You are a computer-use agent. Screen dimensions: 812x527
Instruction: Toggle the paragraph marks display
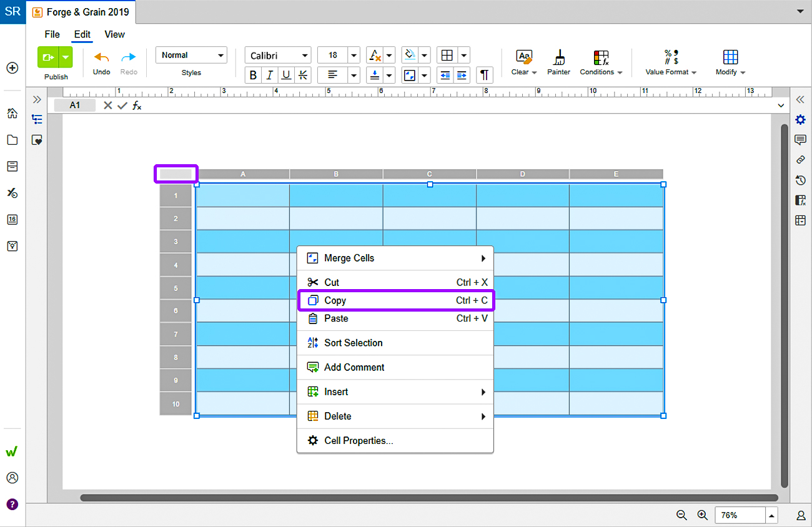pyautogui.click(x=484, y=75)
